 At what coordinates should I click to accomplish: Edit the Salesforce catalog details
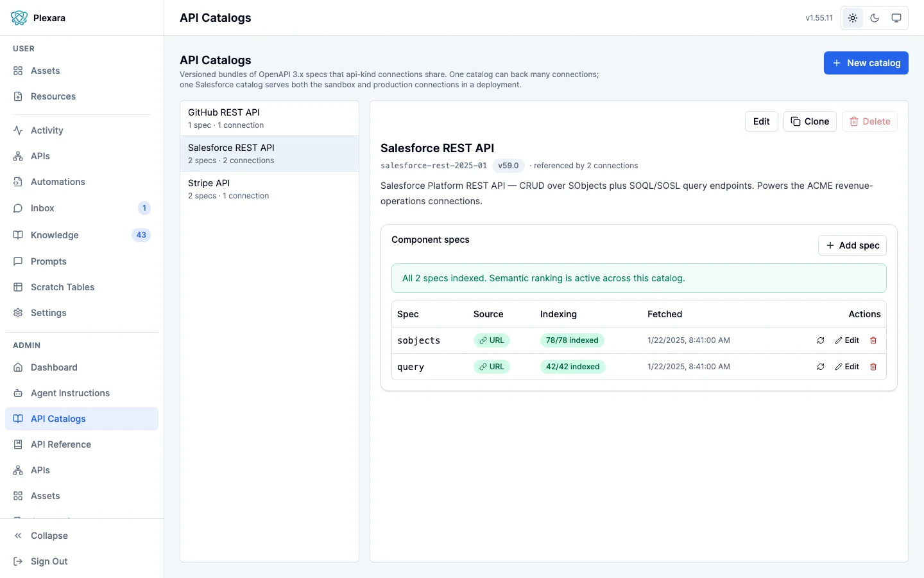point(761,121)
